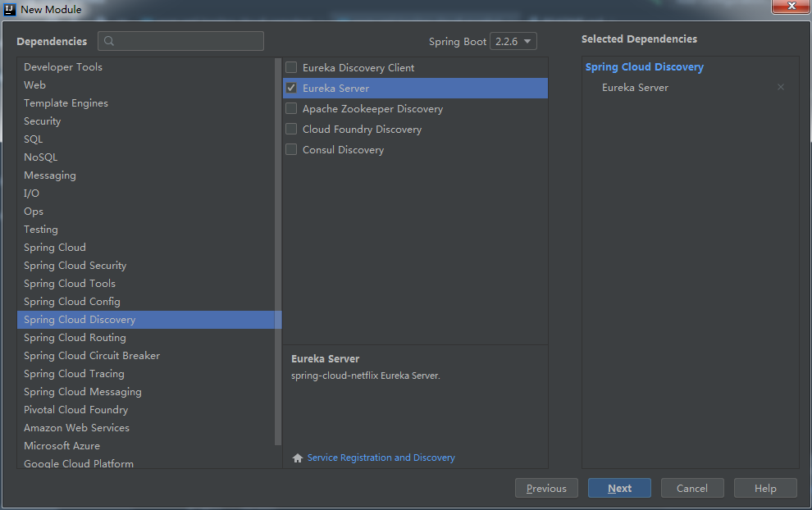812x510 pixels.
Task: Uncheck the Eureka Server checkbox
Action: coord(290,88)
